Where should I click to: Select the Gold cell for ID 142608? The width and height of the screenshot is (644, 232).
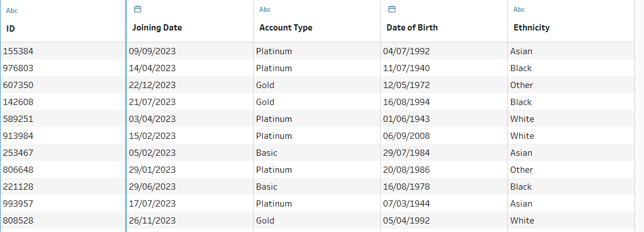[265, 102]
